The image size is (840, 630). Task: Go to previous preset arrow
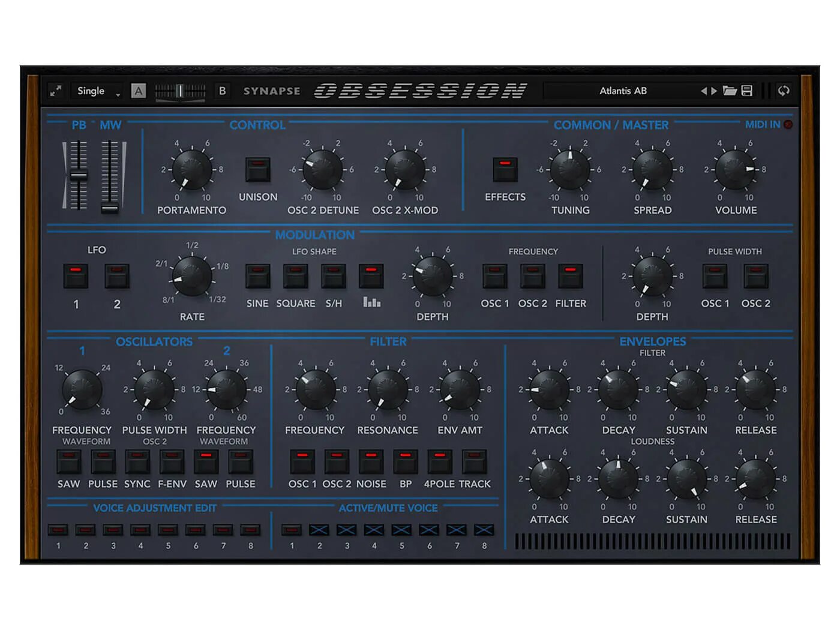click(x=704, y=91)
